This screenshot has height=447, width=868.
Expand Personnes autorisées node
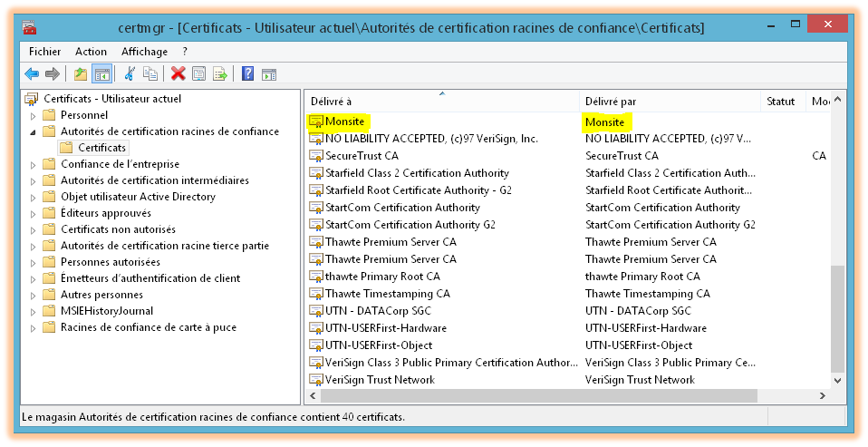tap(34, 263)
